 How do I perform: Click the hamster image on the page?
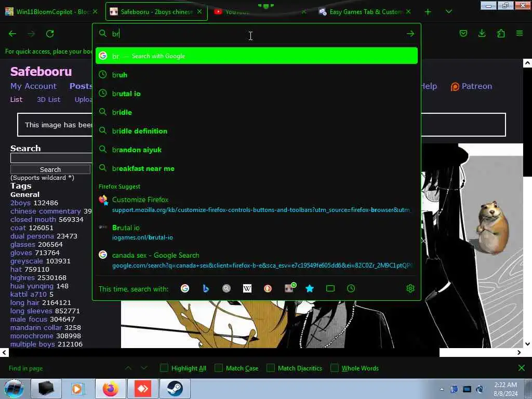493,227
